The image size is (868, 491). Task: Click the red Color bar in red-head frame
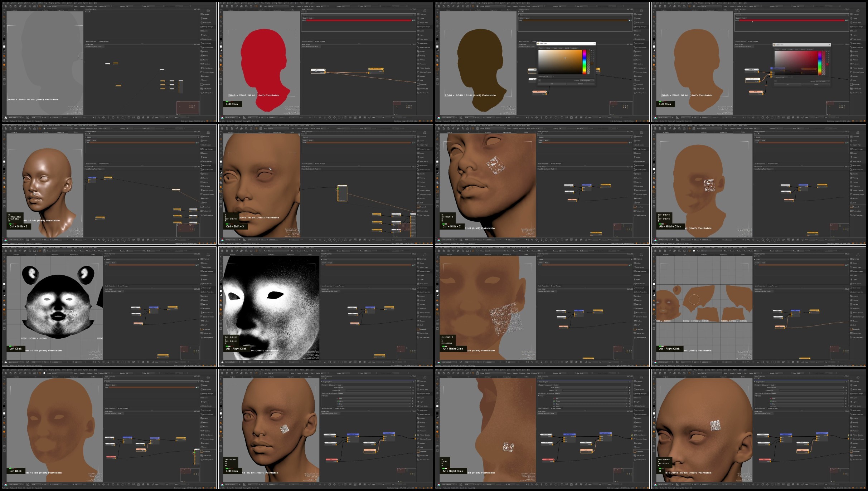tap(359, 20)
